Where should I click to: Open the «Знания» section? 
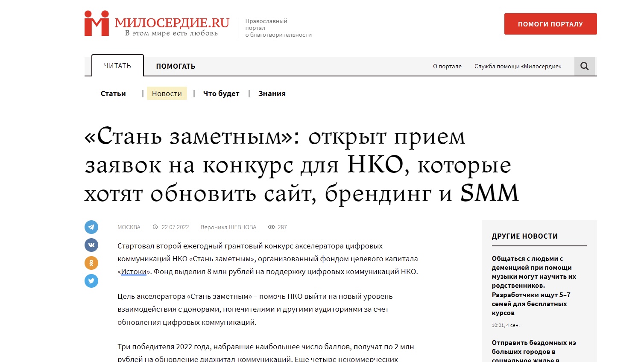pos(272,93)
